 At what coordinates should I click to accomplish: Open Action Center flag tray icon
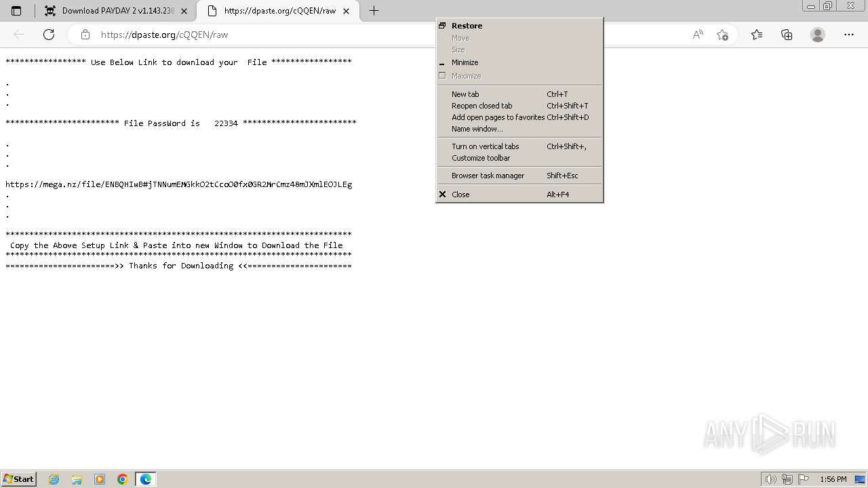click(804, 479)
